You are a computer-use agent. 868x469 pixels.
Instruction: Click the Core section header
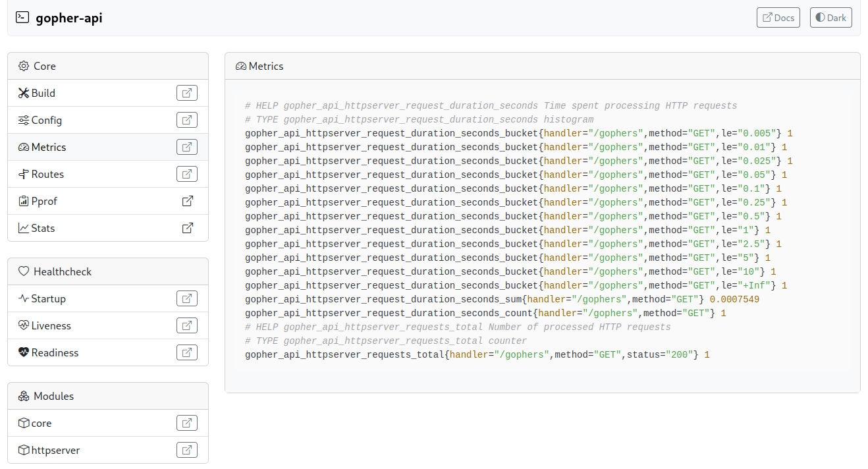coord(108,66)
